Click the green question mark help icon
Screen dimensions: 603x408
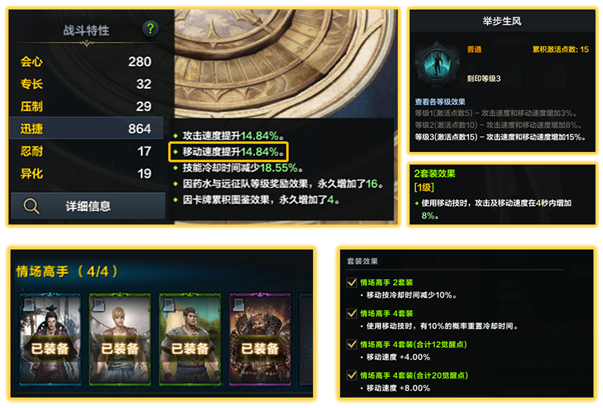point(150,28)
